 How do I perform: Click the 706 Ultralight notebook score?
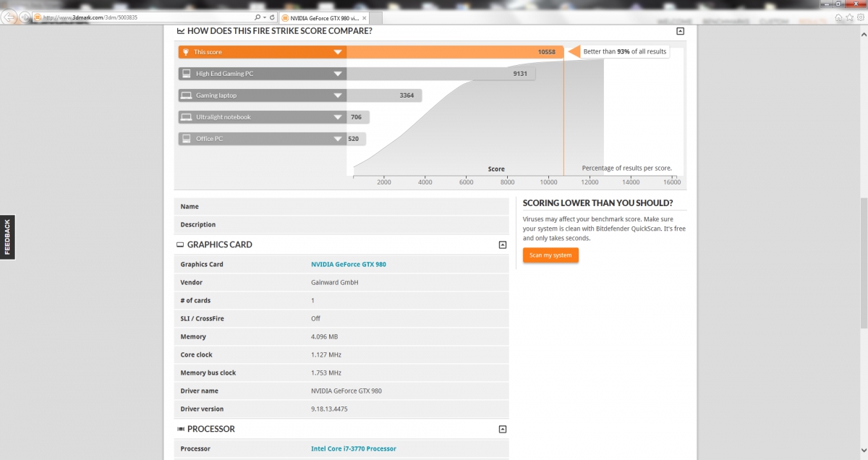(x=356, y=117)
